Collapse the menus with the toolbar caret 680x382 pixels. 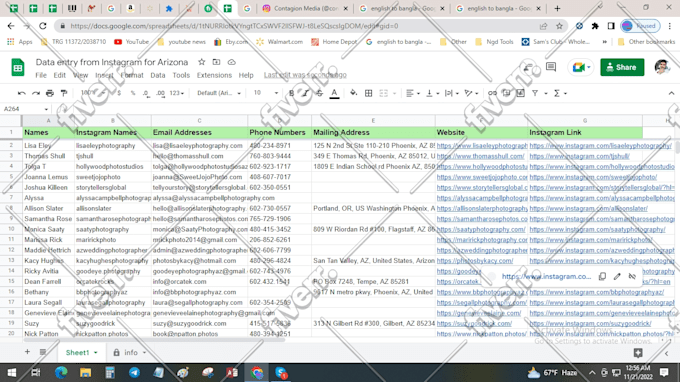point(671,93)
